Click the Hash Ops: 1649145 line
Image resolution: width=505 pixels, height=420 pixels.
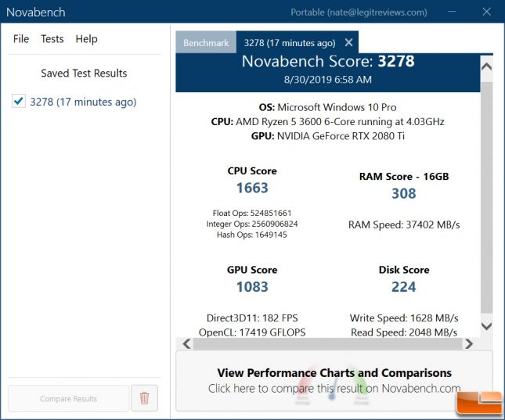252,235
